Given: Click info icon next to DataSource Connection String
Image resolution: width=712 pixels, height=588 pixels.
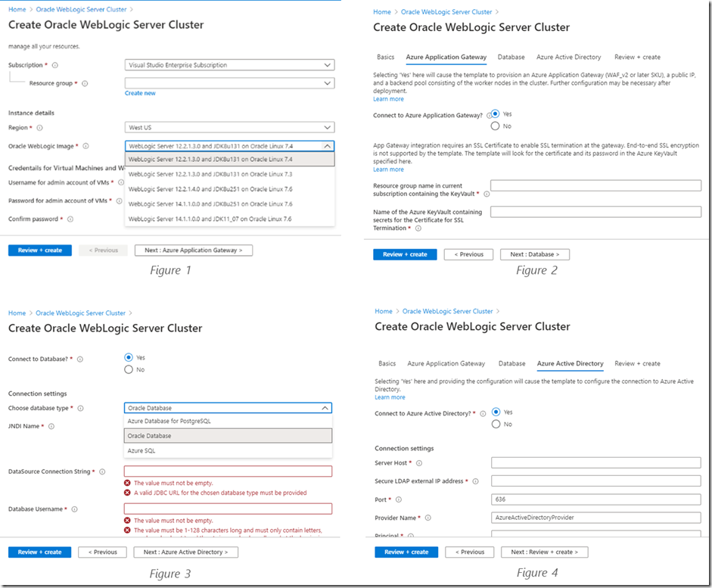Looking at the screenshot, I should tap(102, 471).
